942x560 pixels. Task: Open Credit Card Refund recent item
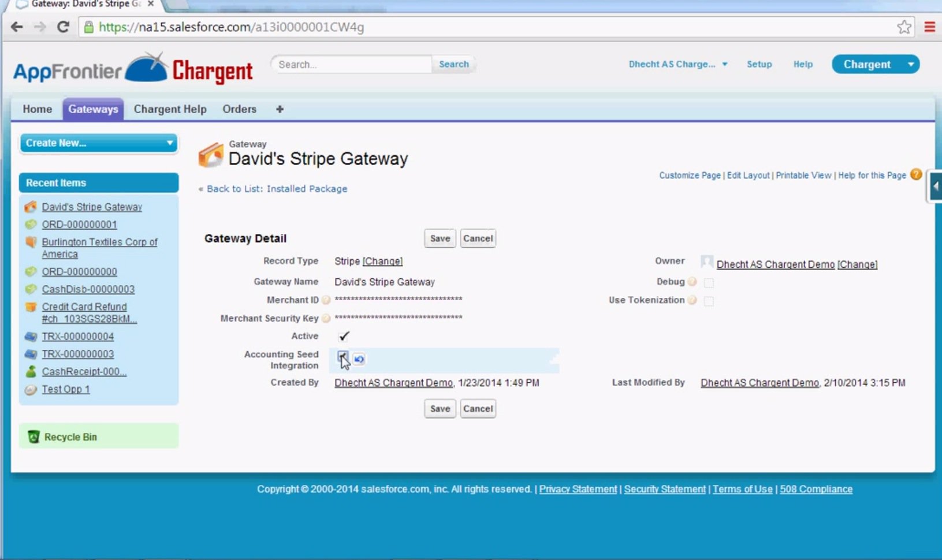click(x=89, y=312)
